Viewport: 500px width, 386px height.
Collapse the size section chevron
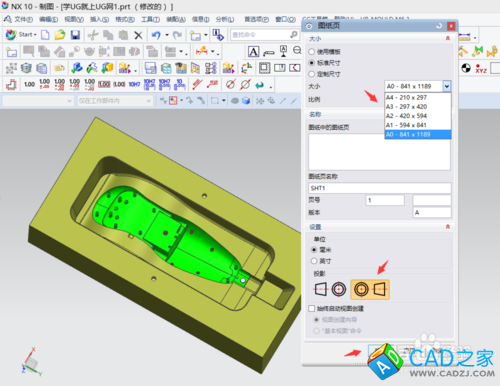448,39
